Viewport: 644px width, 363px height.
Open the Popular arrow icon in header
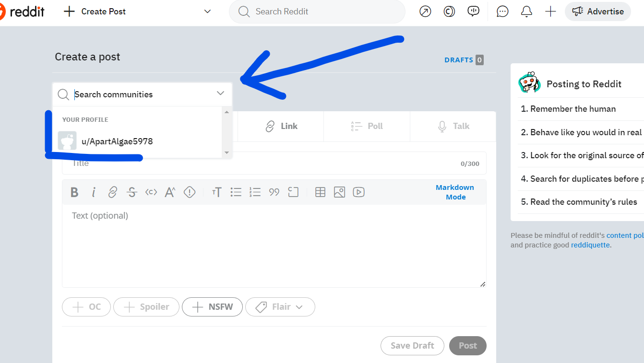pos(425,12)
